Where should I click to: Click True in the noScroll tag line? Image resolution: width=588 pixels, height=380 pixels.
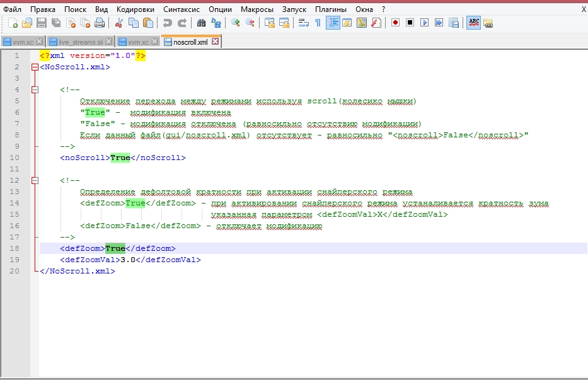point(120,158)
